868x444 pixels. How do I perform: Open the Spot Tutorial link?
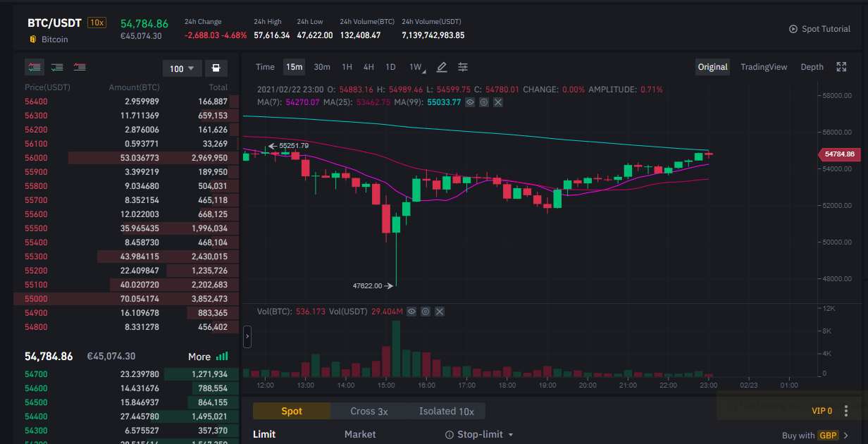tap(820, 29)
